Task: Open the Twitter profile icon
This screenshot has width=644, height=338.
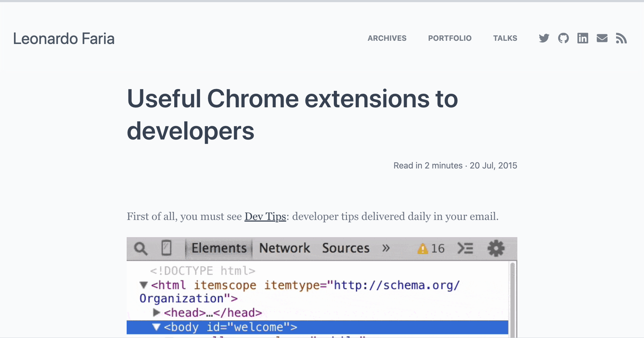Action: pyautogui.click(x=544, y=38)
